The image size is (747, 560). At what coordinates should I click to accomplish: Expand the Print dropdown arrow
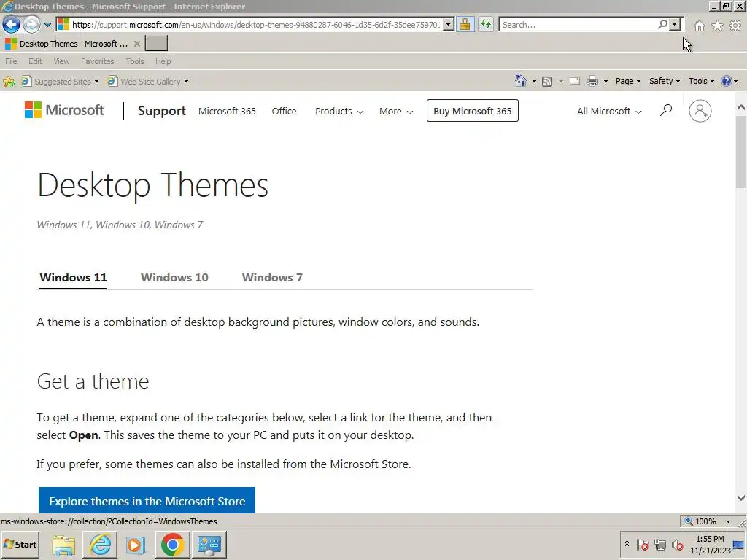[x=605, y=82]
